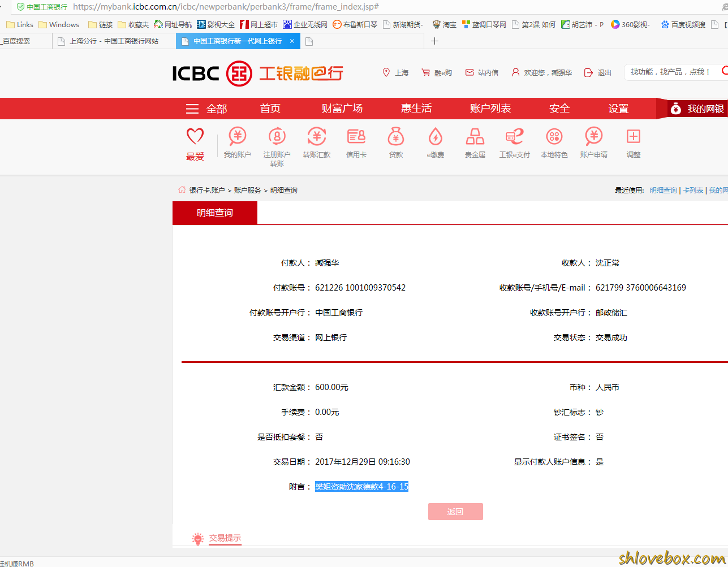Open the 我的账户 shortcut icon

pyautogui.click(x=237, y=137)
